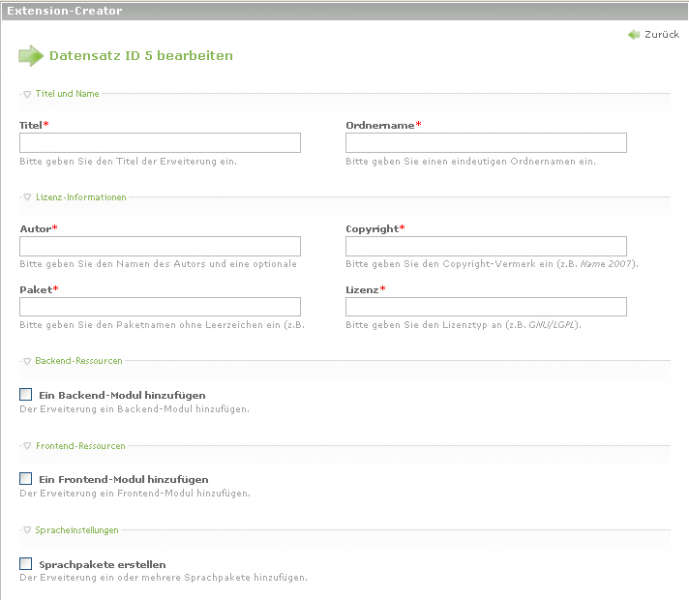
Task: Collapse the Lizenz-Informationen section
Action: tap(27, 198)
